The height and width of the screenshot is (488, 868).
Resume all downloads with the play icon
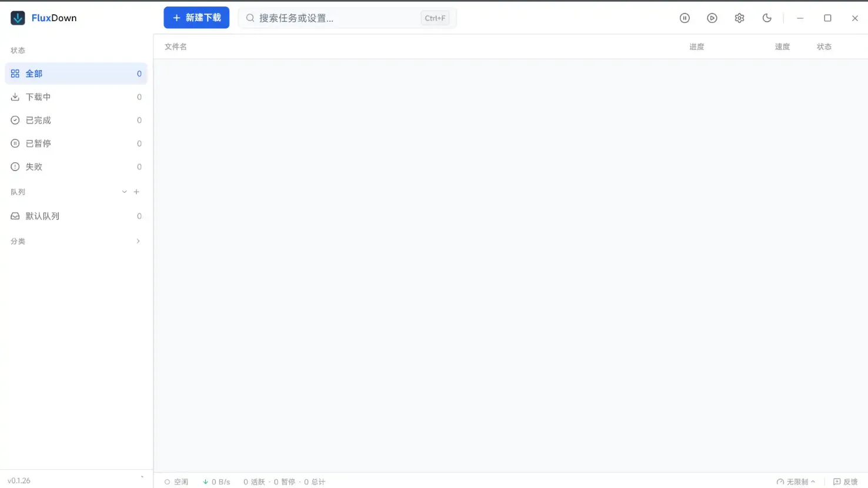coord(712,18)
